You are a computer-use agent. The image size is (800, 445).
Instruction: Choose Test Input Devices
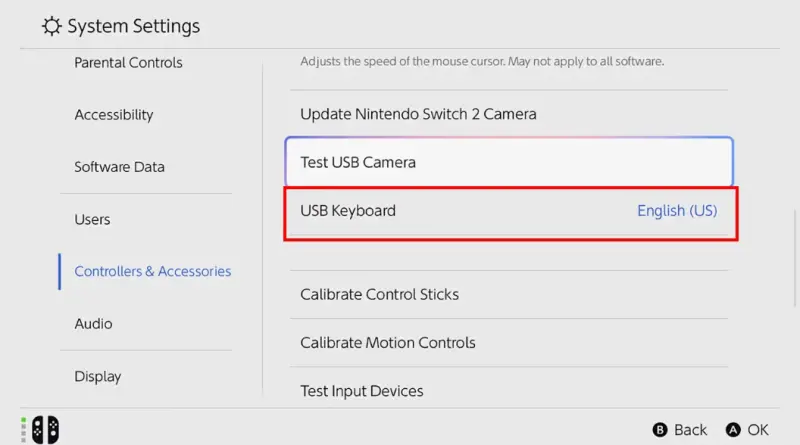[509, 391]
